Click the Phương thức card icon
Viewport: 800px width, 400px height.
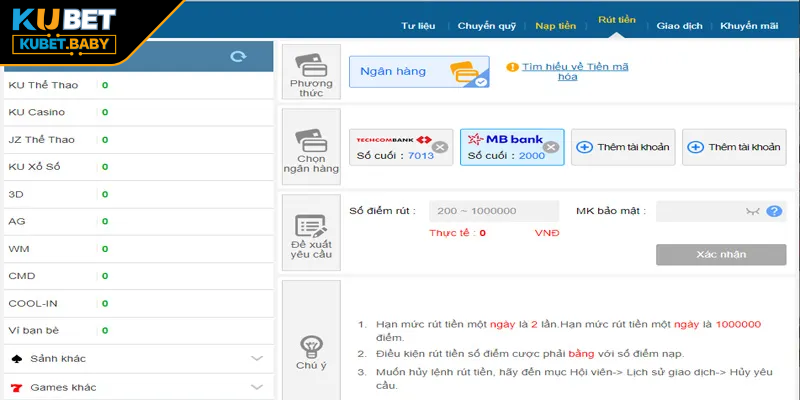(311, 65)
